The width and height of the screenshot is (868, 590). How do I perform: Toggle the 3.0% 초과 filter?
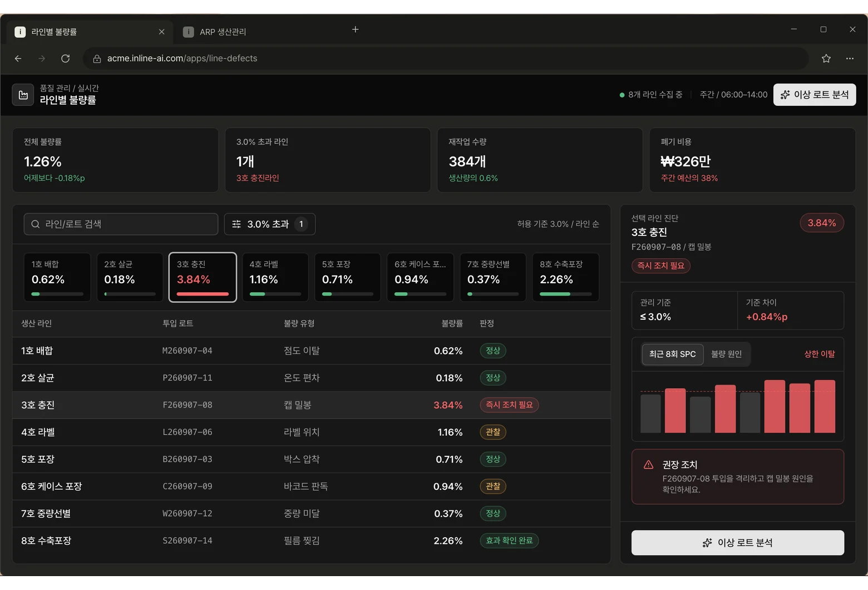coord(270,224)
